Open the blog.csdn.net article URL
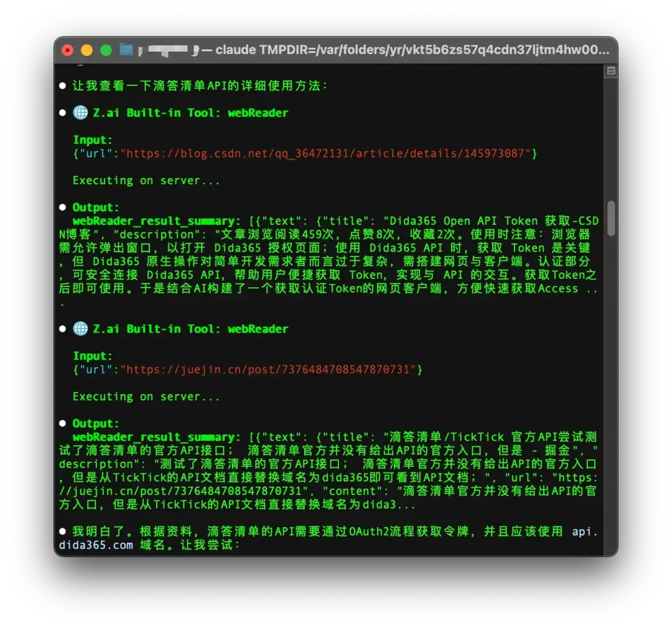This screenshot has width=672, height=628. [x=326, y=154]
